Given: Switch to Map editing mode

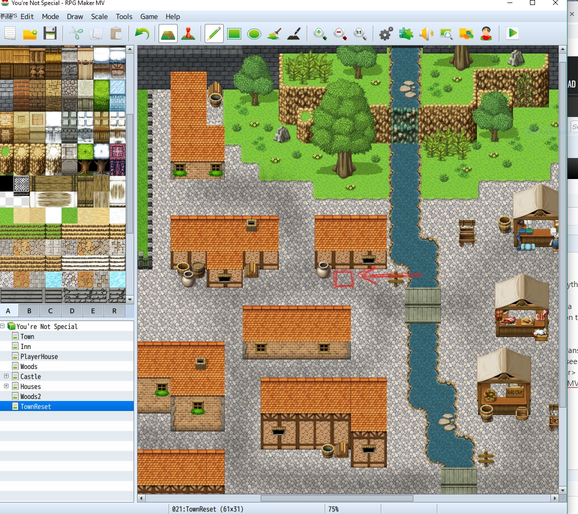Looking at the screenshot, I should point(168,34).
